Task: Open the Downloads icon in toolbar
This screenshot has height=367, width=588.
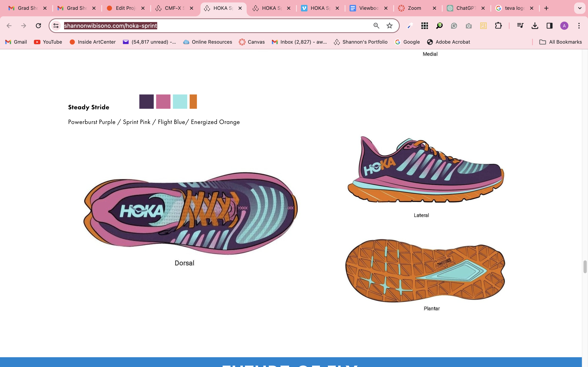Action: [x=535, y=26]
